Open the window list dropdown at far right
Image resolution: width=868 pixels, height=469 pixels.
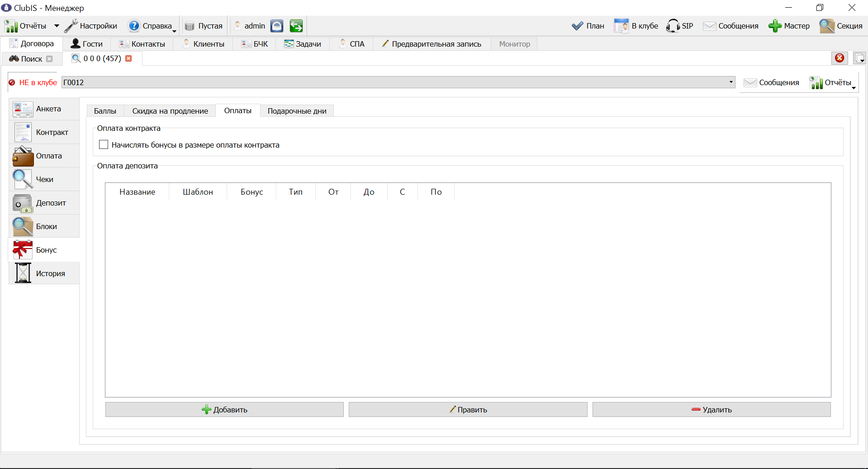tap(859, 58)
